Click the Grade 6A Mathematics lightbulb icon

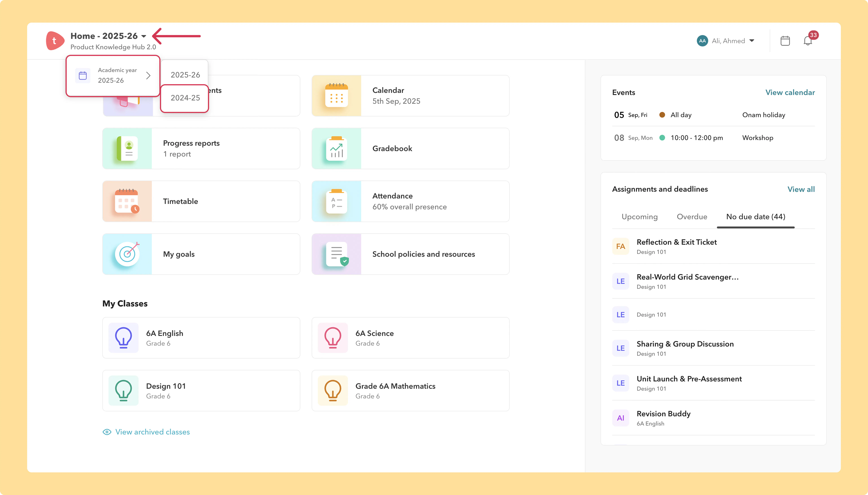(x=333, y=391)
